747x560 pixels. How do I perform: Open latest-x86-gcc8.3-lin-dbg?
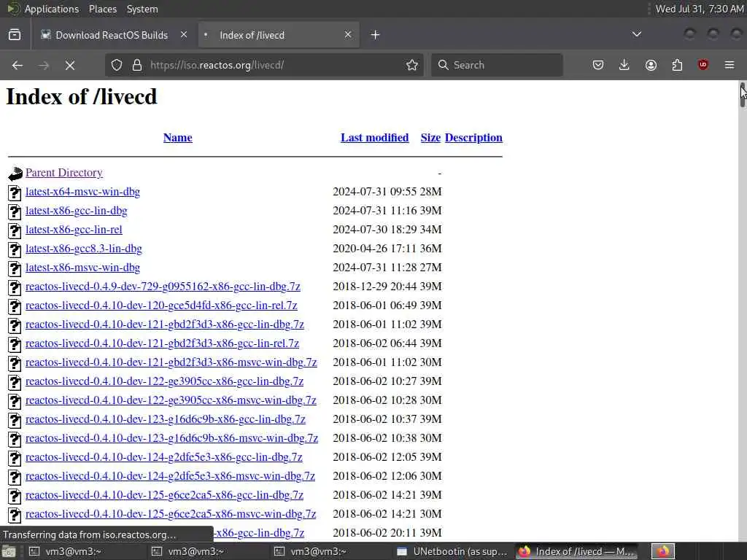click(x=84, y=249)
